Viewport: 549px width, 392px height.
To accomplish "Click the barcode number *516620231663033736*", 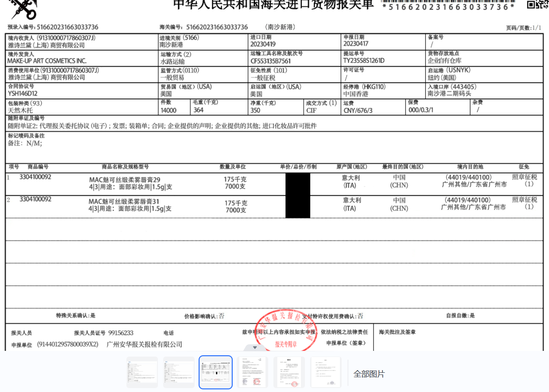I will point(448,7).
